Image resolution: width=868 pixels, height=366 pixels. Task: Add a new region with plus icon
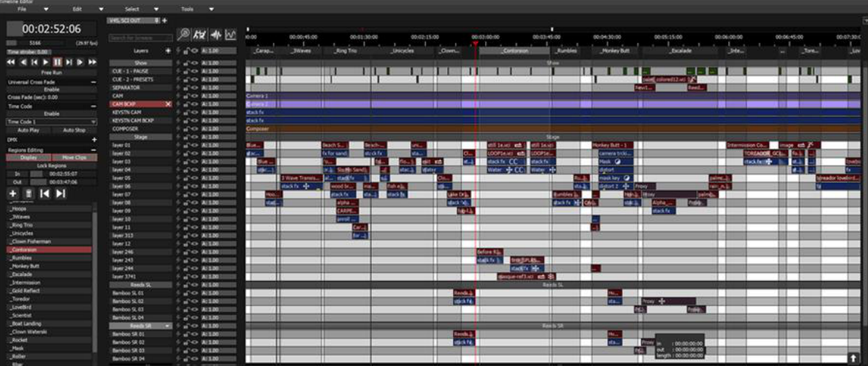pos(13,193)
